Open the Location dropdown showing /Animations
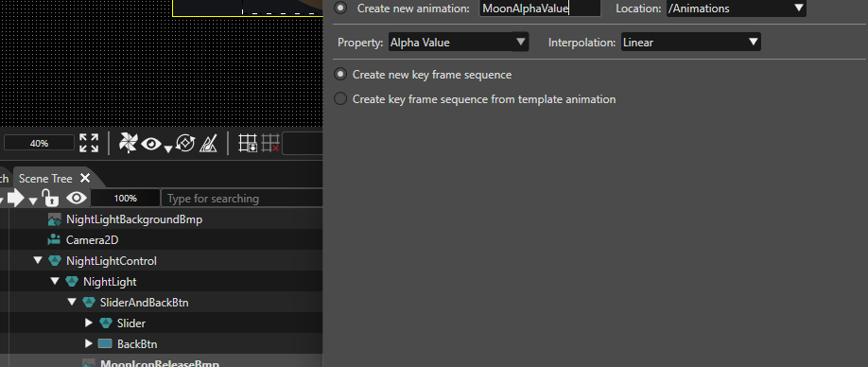The width and height of the screenshot is (868, 367). [x=737, y=9]
